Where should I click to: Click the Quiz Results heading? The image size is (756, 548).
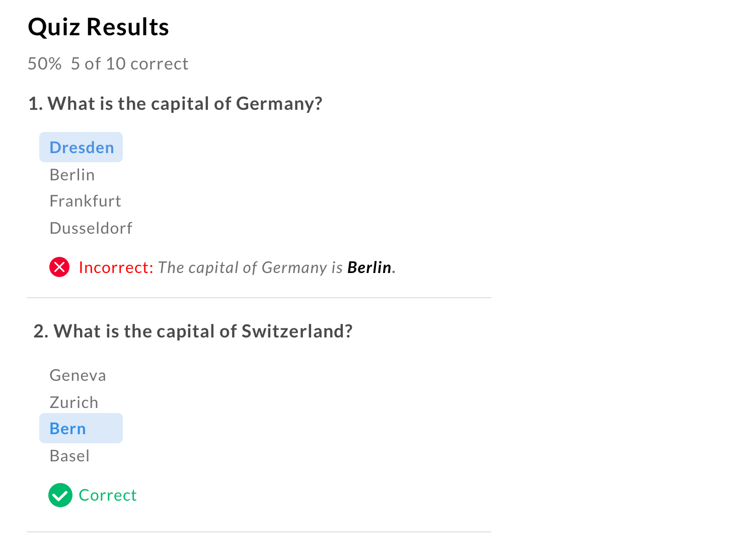coord(98,27)
